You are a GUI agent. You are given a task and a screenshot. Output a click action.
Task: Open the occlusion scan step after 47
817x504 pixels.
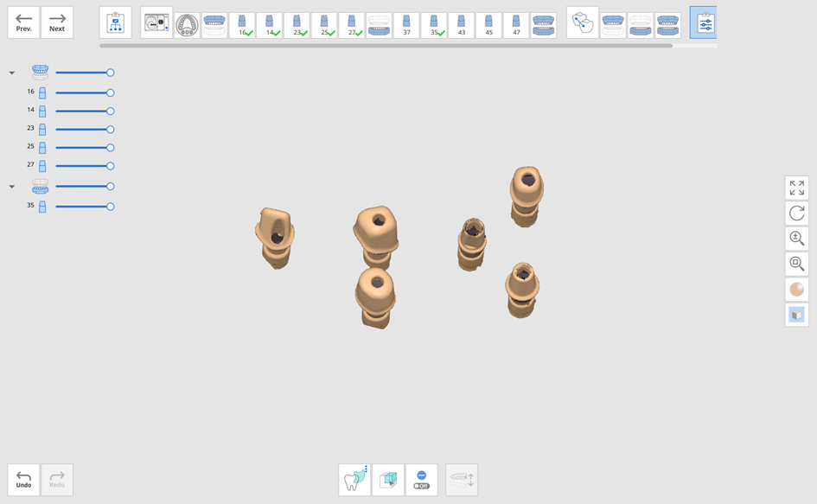(544, 25)
